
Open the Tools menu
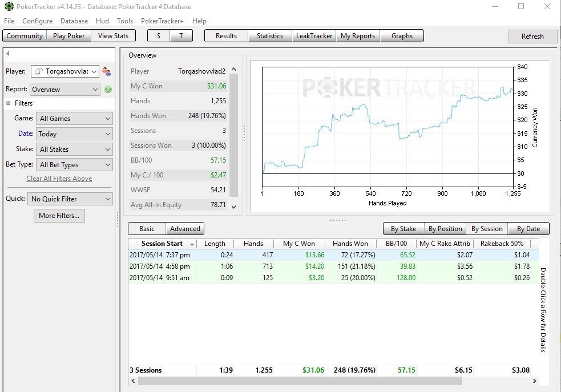point(125,21)
